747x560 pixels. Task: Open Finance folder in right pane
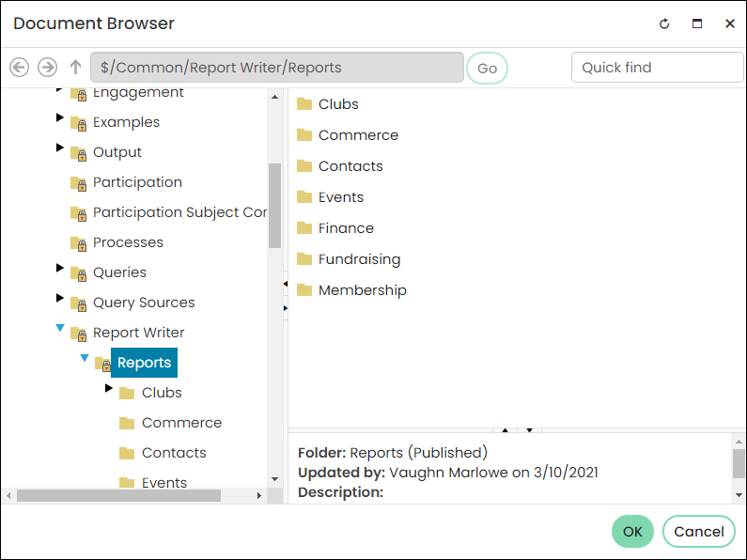pos(346,227)
